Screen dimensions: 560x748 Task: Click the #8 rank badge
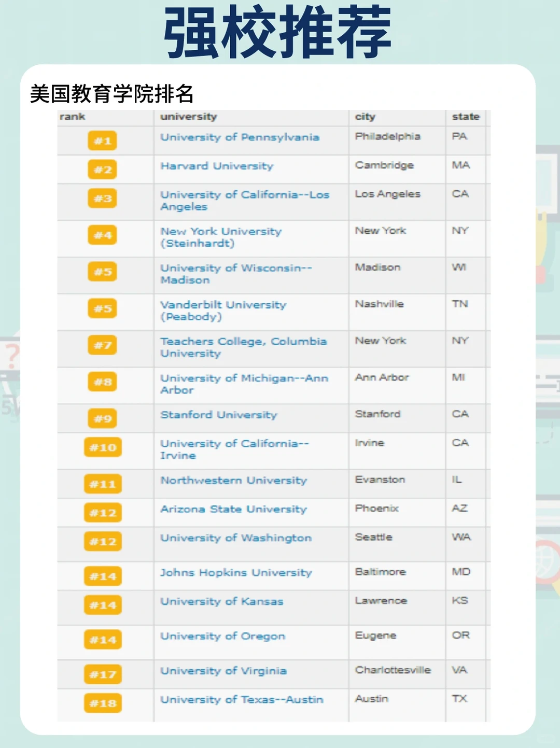pos(103,382)
